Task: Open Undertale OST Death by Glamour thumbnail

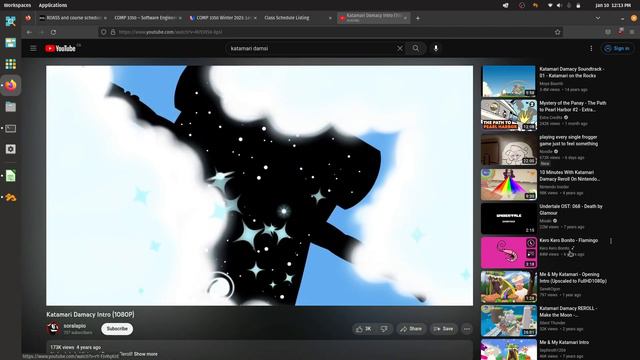Action: 508,218
